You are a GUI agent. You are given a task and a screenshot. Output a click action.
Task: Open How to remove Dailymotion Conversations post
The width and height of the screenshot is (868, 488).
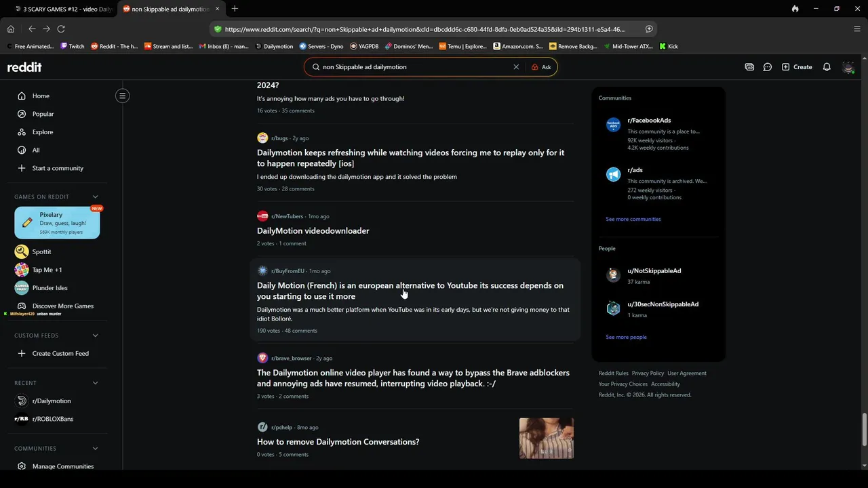pos(338,442)
